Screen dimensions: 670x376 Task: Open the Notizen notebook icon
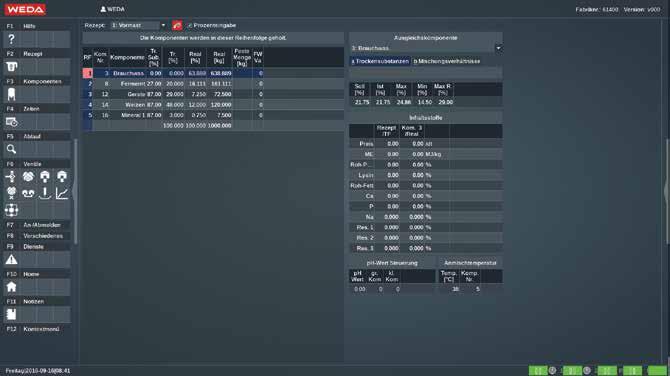12,314
